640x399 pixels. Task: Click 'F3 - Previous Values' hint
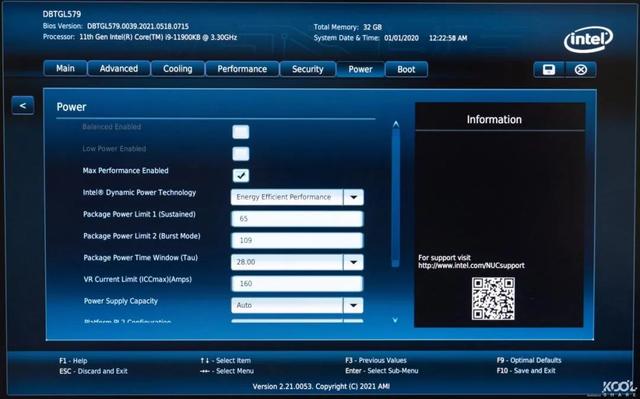[x=376, y=360]
